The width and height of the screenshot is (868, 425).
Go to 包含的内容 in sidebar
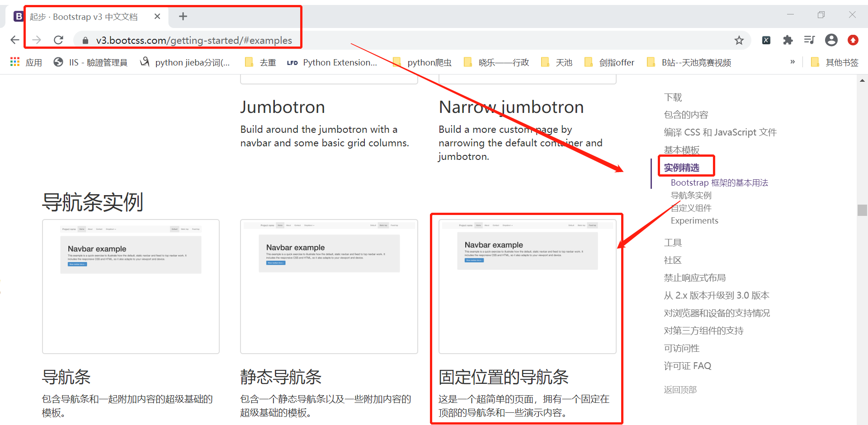tap(686, 115)
